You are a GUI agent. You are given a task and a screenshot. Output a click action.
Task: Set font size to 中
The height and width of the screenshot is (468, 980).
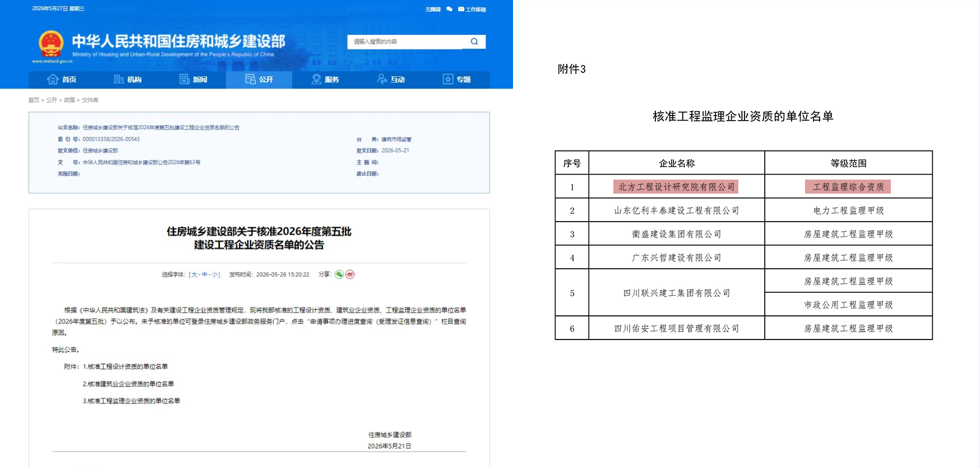click(205, 274)
